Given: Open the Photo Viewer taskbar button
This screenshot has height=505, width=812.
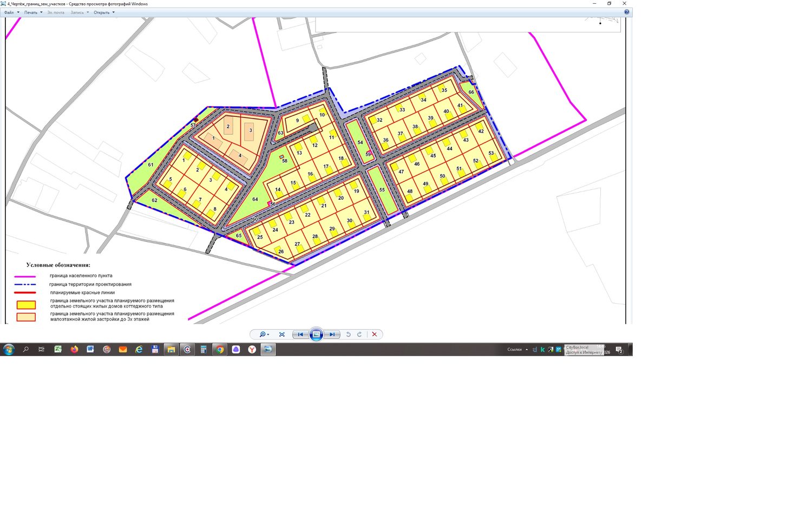Looking at the screenshot, I should click(268, 350).
